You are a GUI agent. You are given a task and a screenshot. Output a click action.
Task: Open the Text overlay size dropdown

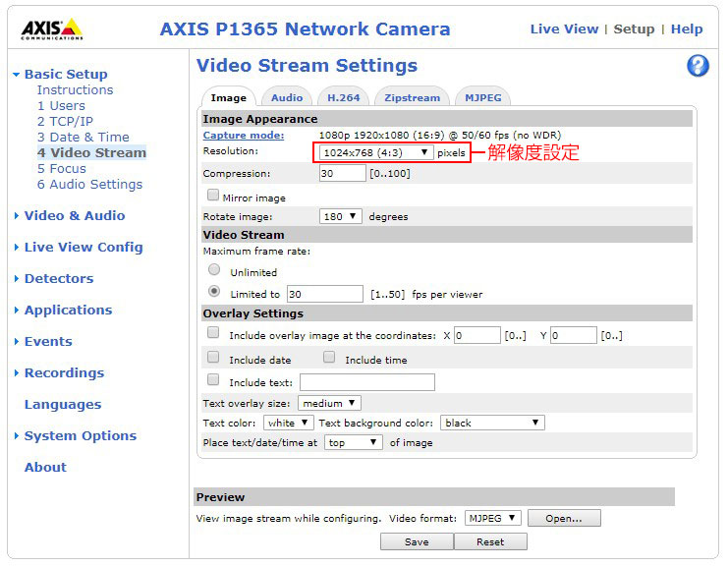(x=330, y=403)
